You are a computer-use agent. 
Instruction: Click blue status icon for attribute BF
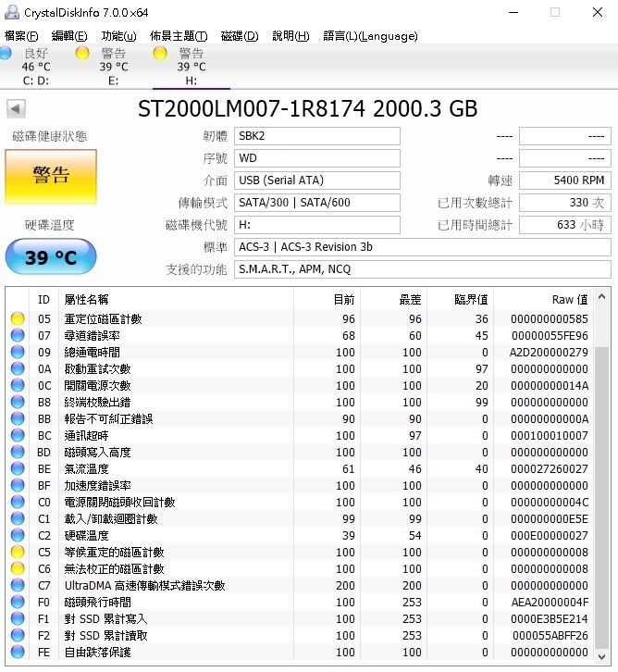click(x=18, y=486)
